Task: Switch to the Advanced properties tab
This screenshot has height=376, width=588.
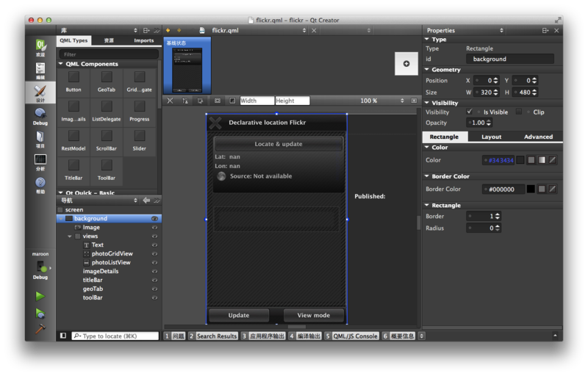Action: [538, 137]
